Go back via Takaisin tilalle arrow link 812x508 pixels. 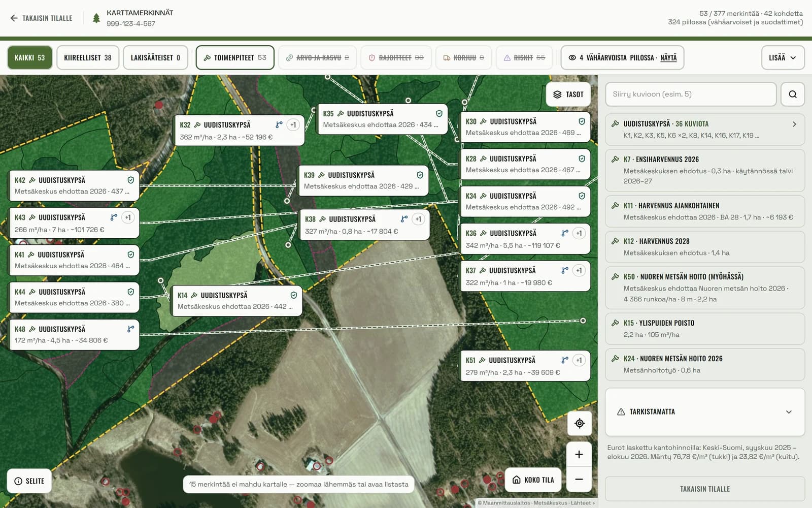[x=41, y=18]
